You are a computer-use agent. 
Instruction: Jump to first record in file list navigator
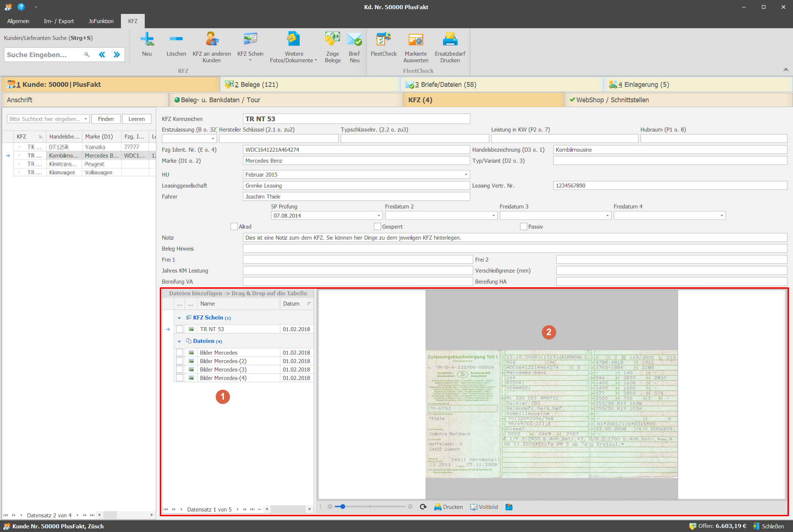click(x=166, y=509)
